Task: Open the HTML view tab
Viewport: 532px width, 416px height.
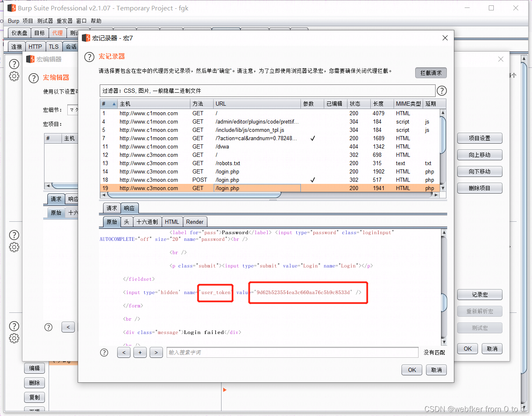Action: [172, 222]
